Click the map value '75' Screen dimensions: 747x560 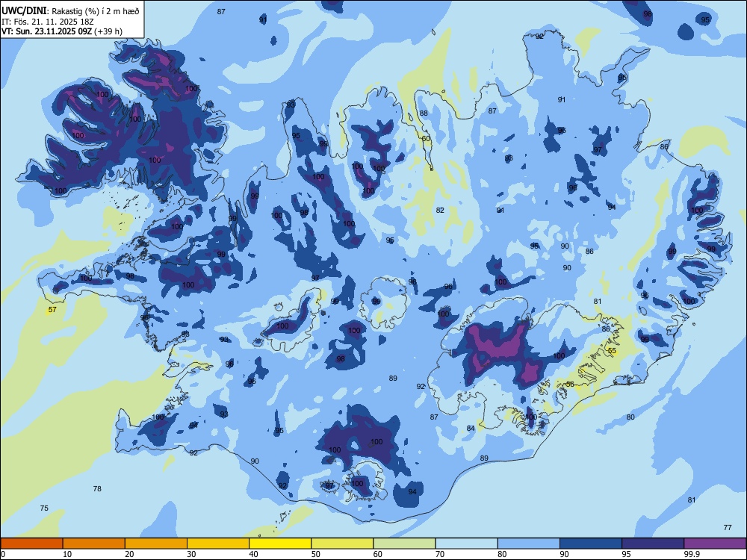coord(44,508)
